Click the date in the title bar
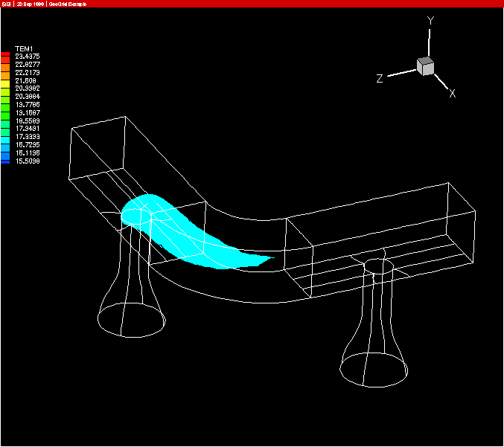 (x=31, y=4)
